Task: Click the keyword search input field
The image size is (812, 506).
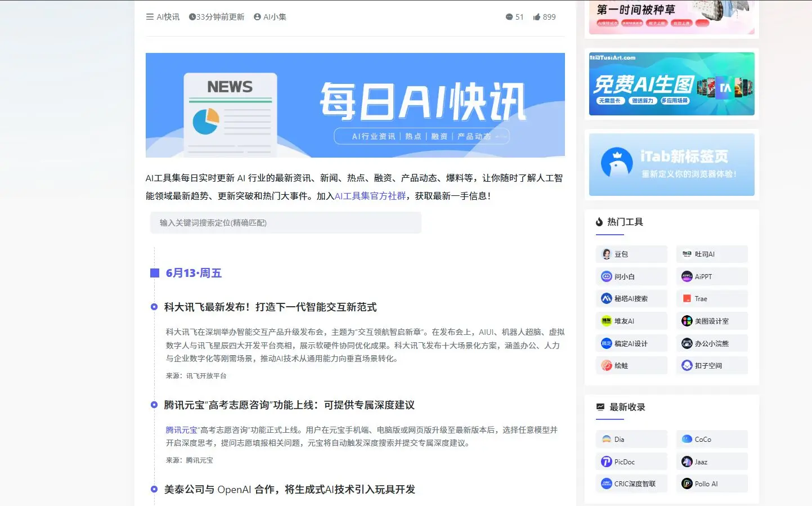Action: coord(285,223)
